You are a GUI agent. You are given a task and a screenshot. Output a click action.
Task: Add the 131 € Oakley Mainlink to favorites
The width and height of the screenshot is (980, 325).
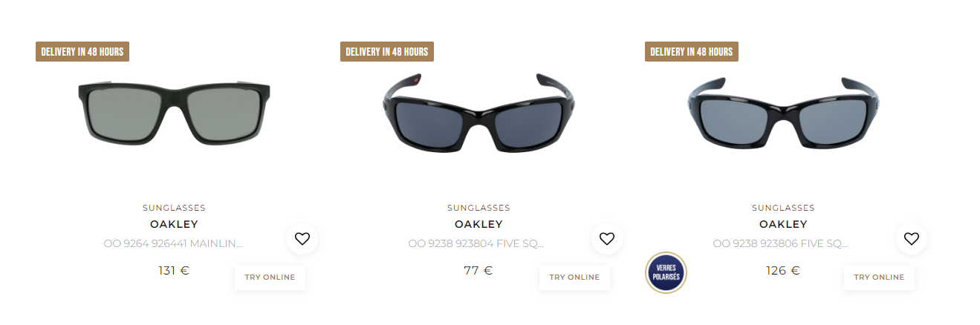pos(302,239)
